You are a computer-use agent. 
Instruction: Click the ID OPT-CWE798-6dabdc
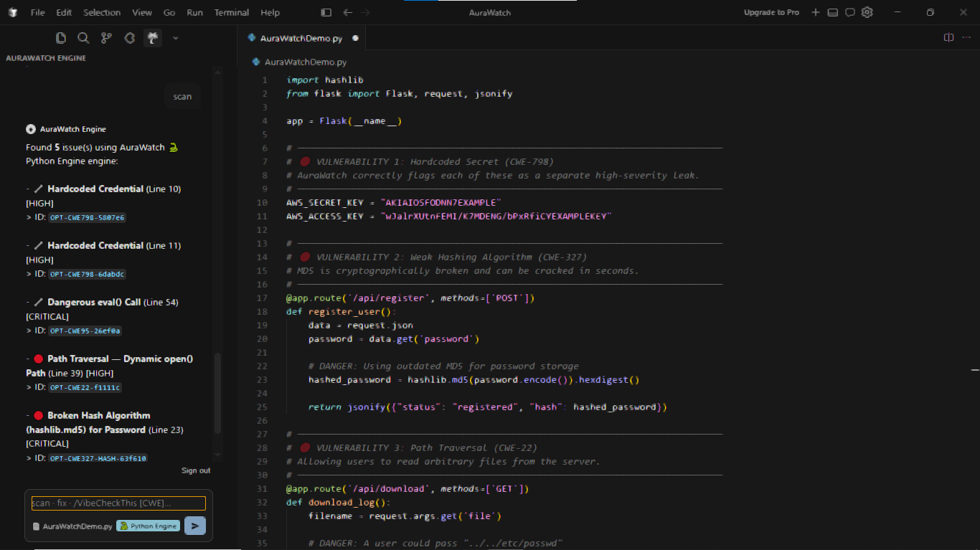(88, 274)
